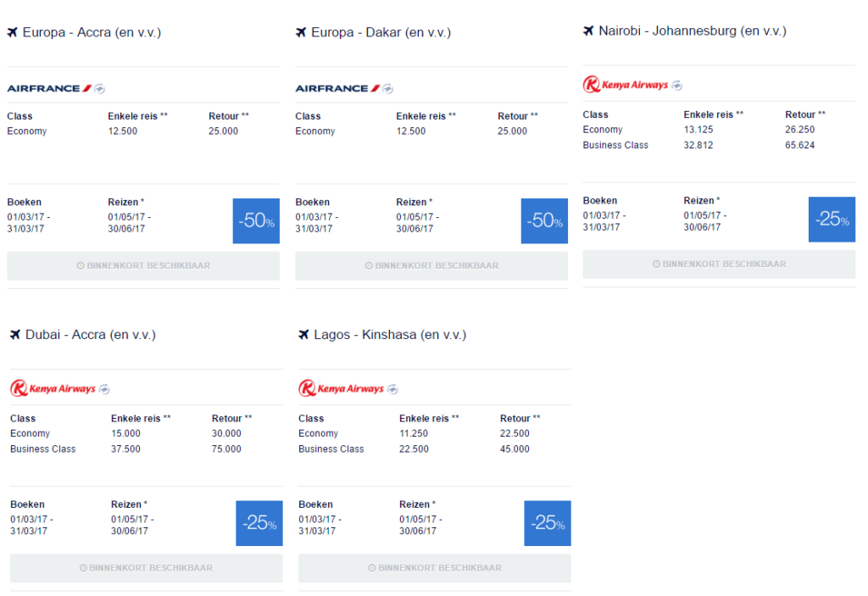Click the airplane icon beside Lagos - Kinshasa
This screenshot has height=596, width=868.
pos(304,335)
